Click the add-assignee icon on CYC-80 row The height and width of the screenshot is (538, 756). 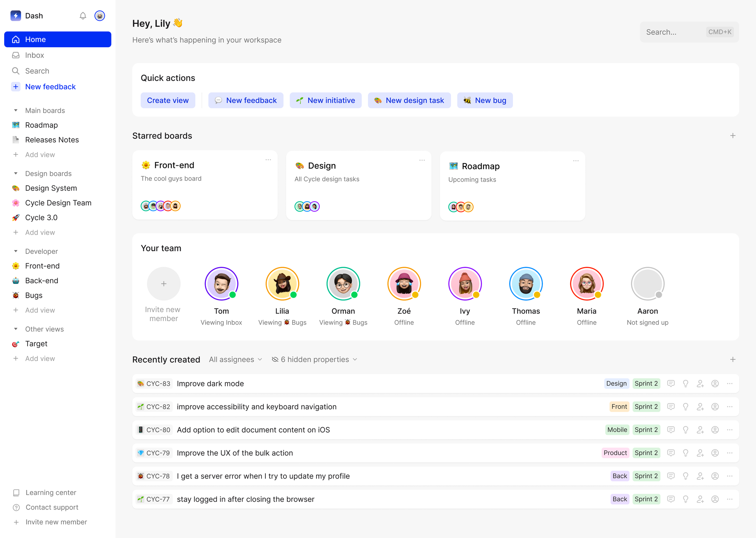coord(700,430)
